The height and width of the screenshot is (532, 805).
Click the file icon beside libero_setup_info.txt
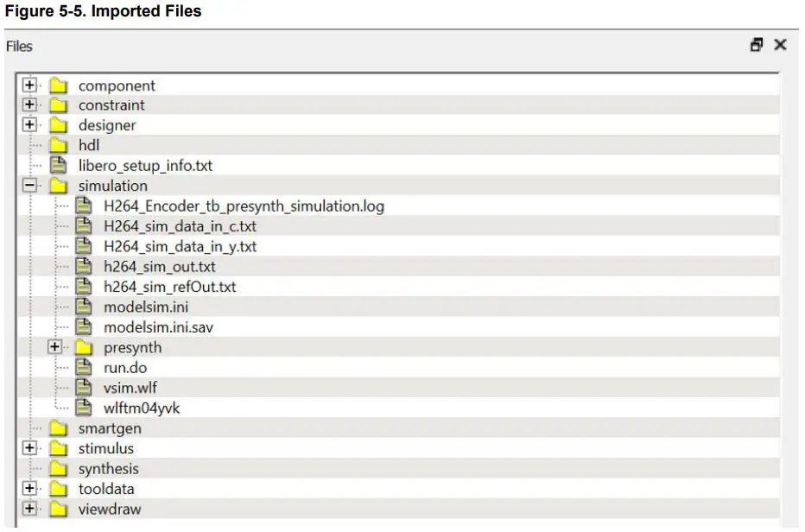pos(58,165)
